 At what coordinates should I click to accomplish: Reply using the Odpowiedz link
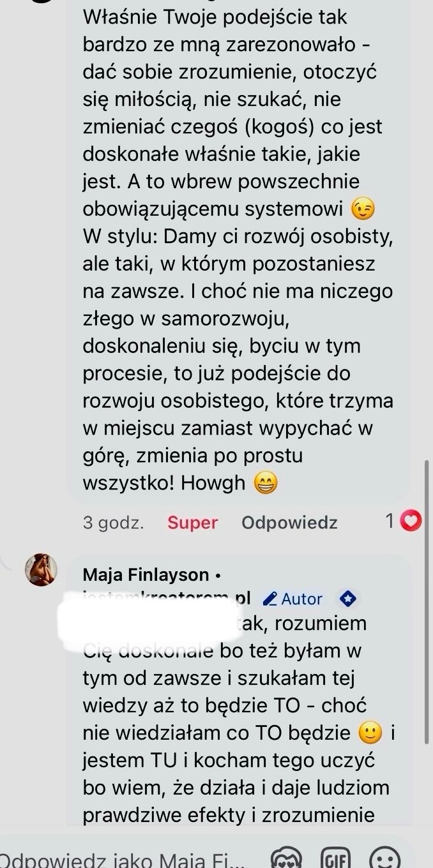pos(289,523)
